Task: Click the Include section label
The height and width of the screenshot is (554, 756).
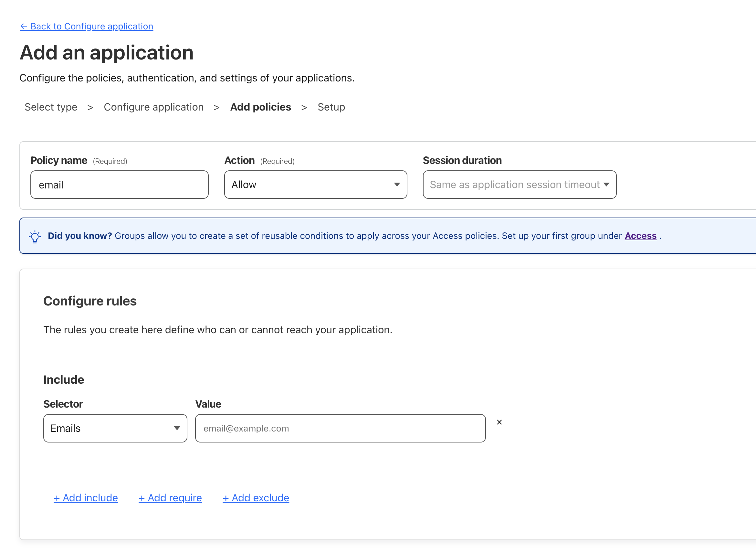Action: [x=64, y=379]
